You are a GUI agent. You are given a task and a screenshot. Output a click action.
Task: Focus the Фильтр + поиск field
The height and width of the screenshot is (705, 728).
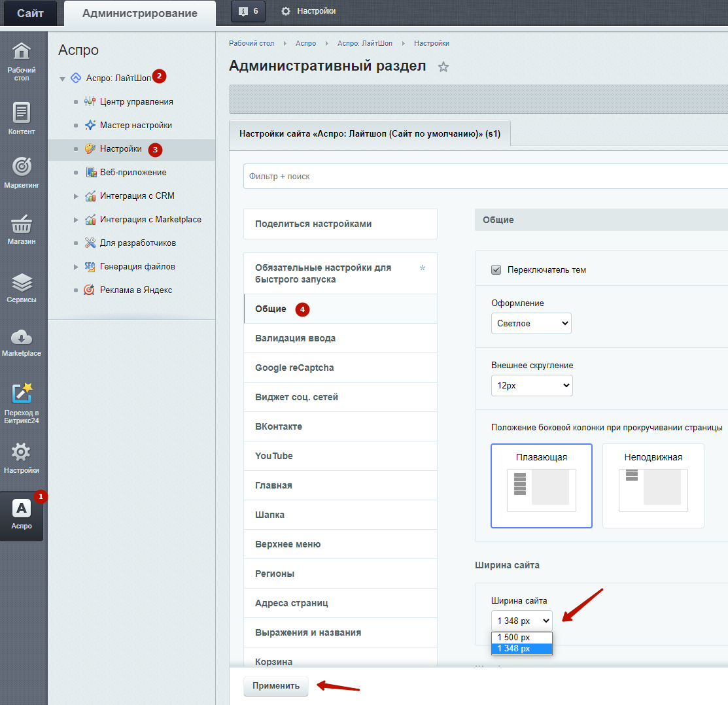click(x=485, y=177)
